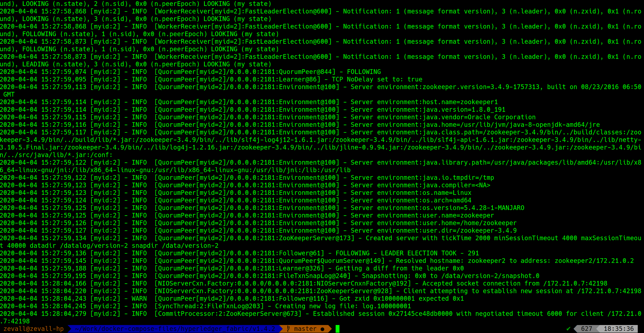This screenshot has height=333, width=644.
Task: Click the java.vendor=Oracle Corporation text
Action: coord(479,117)
